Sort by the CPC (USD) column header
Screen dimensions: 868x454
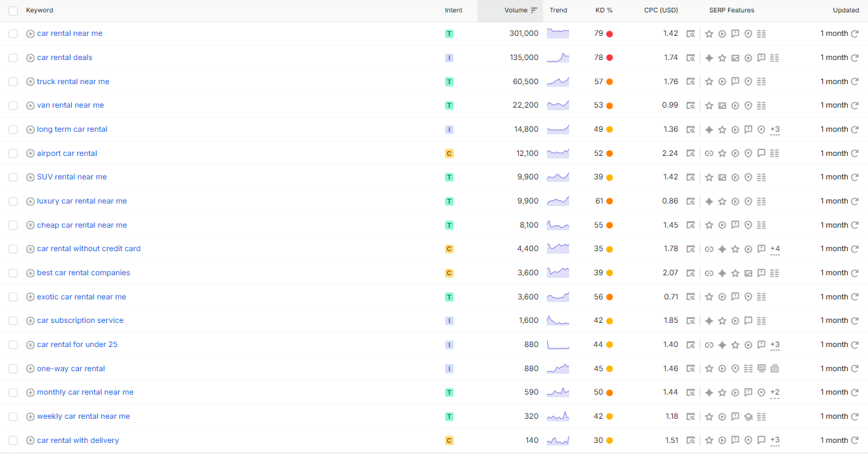pos(660,10)
